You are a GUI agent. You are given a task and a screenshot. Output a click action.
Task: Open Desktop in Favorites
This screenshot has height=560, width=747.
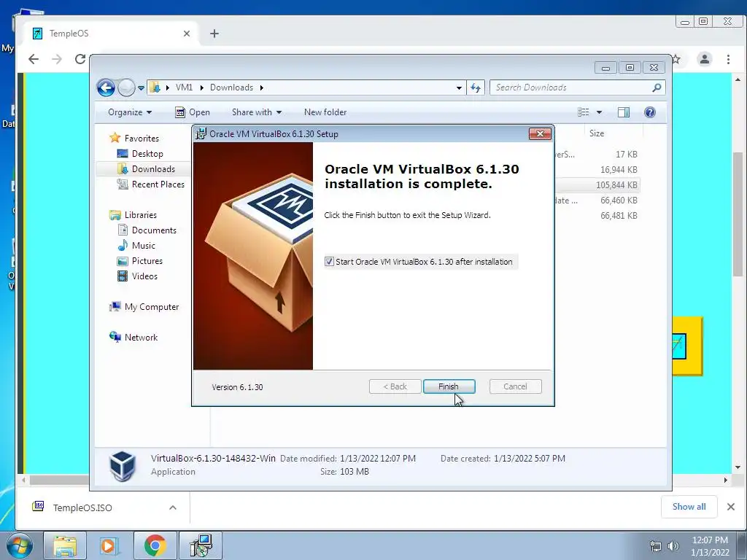click(147, 154)
